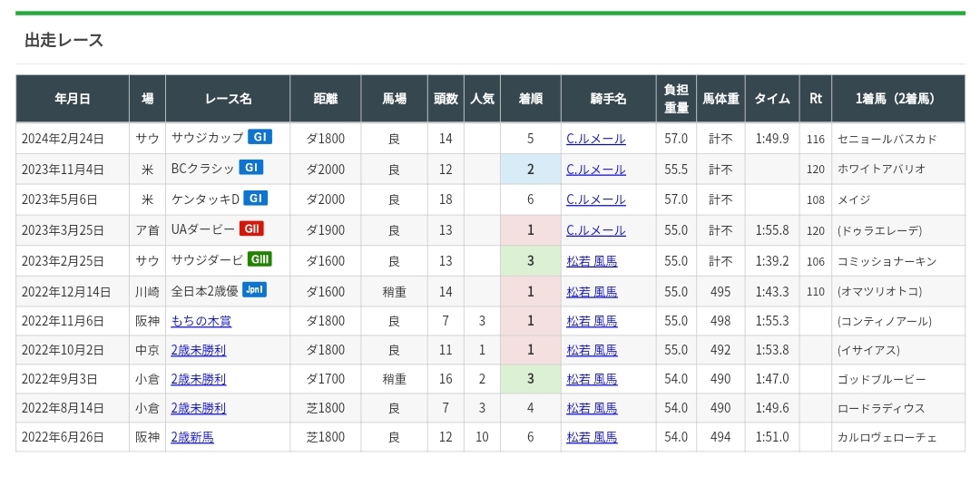Click the JpnI badge beside 全日本2歳優
This screenshot has height=486, width=980.
[x=255, y=290]
